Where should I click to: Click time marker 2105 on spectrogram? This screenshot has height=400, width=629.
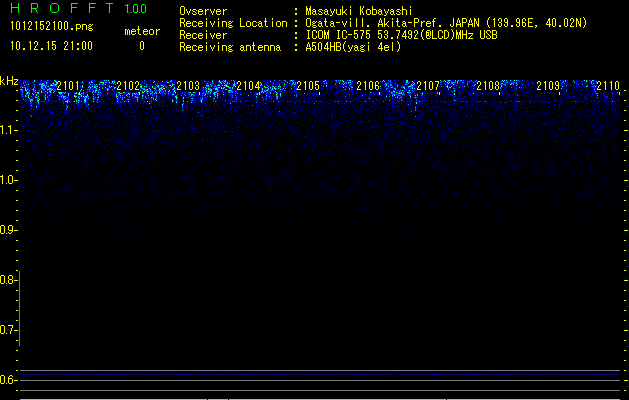point(308,86)
